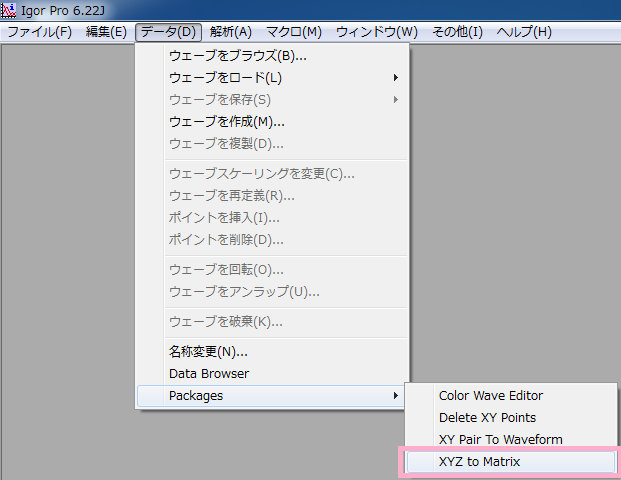Click ウェーブスケーリングを変更(C)... entry
The height and width of the screenshot is (480, 621).
tap(272, 174)
